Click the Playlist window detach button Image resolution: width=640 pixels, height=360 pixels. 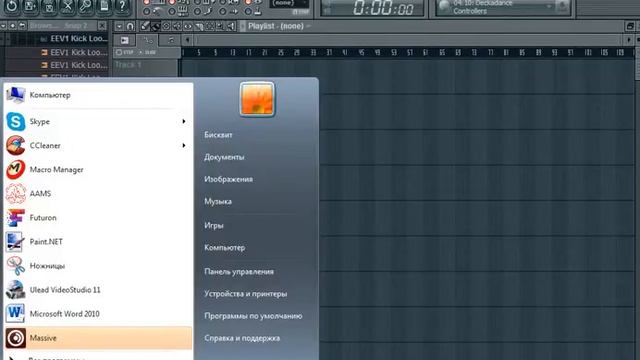[x=630, y=26]
